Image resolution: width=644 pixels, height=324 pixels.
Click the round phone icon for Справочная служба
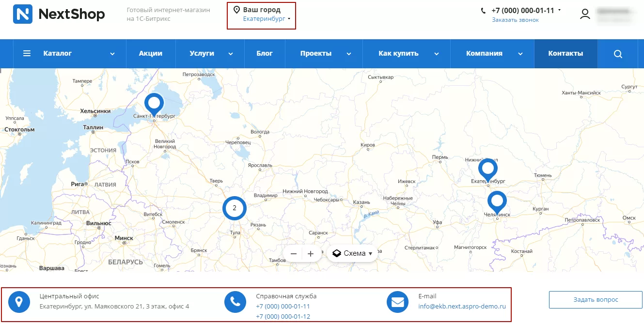(236, 302)
